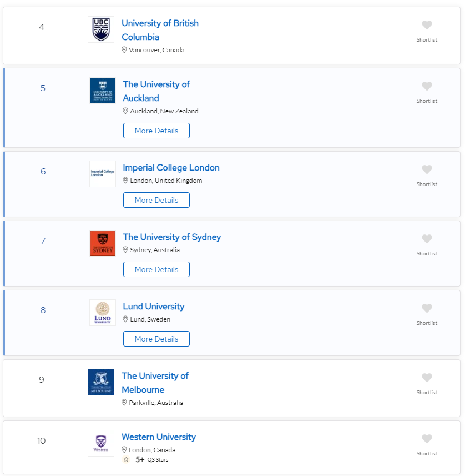The width and height of the screenshot is (465, 476).
Task: Expand More Details under University of Sydney
Action: tap(156, 269)
